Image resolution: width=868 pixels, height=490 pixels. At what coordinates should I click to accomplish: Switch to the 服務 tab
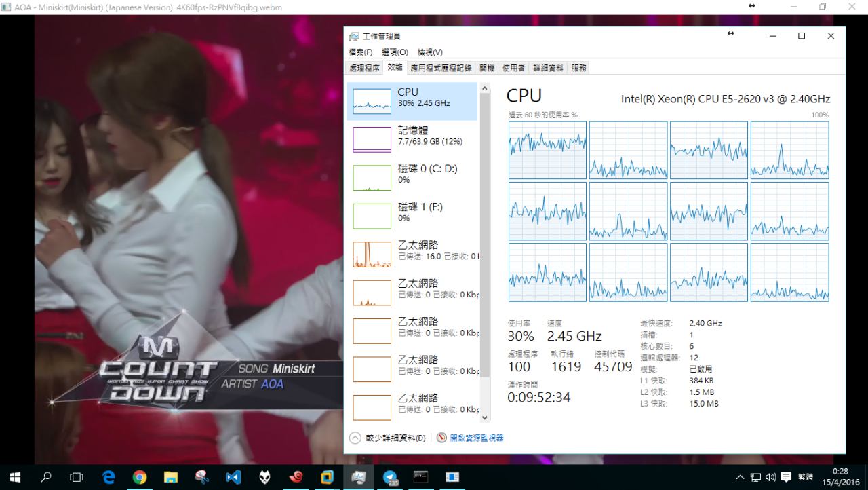tap(578, 68)
